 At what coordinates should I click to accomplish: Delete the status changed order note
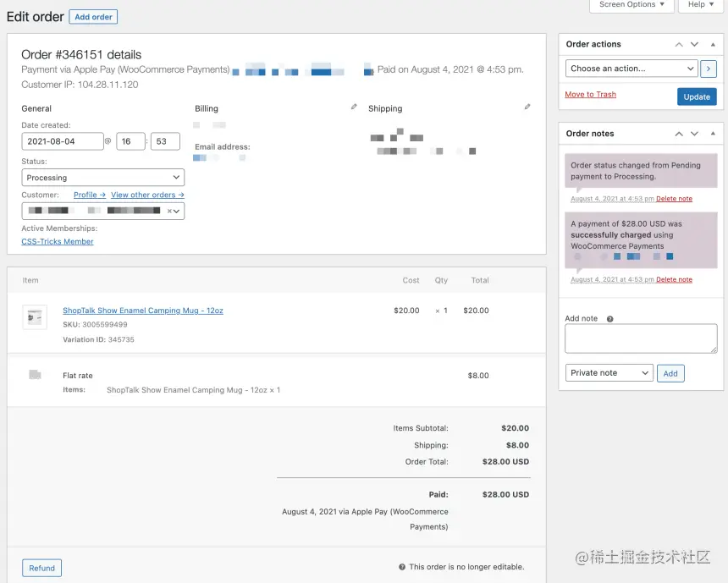pyautogui.click(x=674, y=199)
